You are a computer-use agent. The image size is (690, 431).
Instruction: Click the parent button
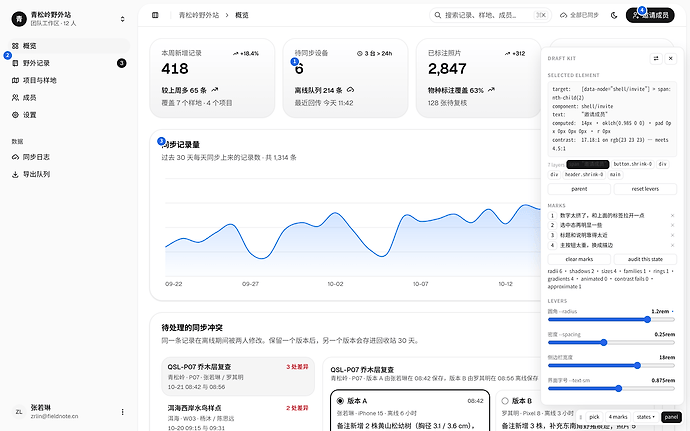pos(579,189)
